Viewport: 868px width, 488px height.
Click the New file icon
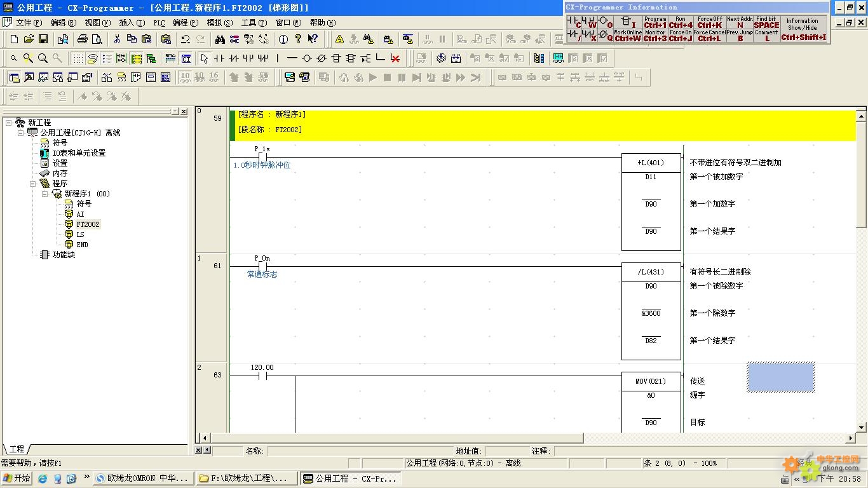click(14, 39)
